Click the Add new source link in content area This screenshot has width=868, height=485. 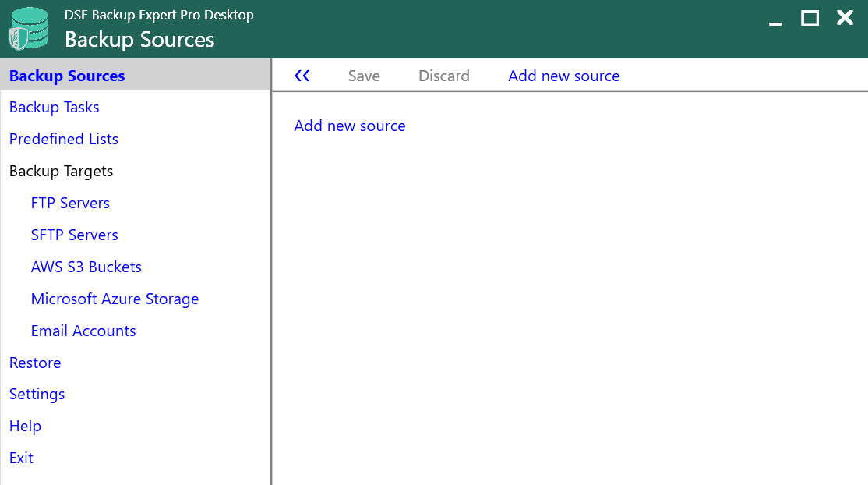tap(350, 126)
